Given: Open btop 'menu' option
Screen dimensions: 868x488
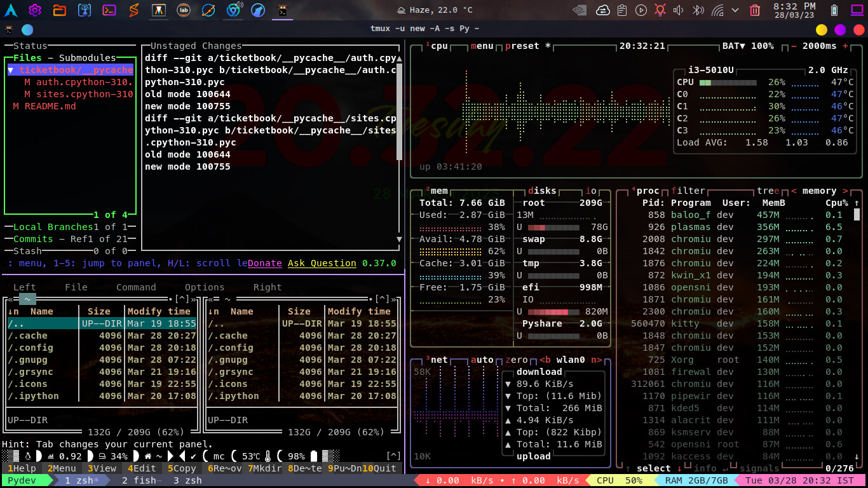Looking at the screenshot, I should (482, 46).
